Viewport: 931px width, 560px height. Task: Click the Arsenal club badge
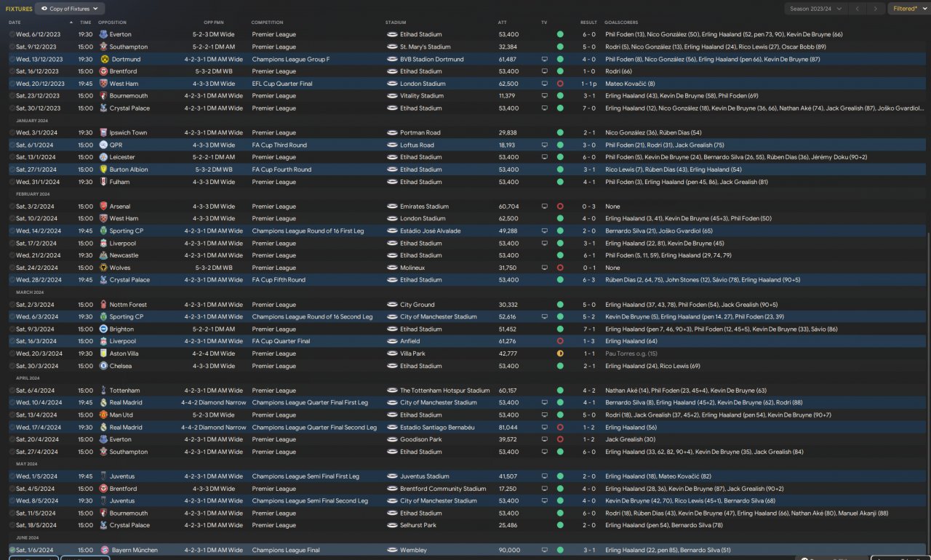104,206
